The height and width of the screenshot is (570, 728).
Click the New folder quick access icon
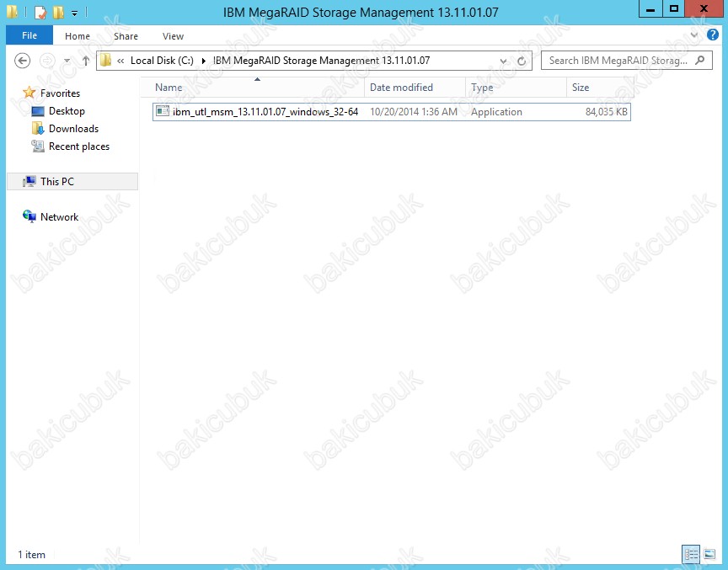point(58,12)
